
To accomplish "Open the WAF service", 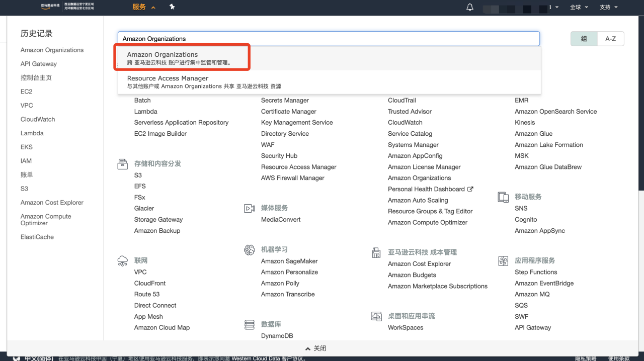I will [268, 145].
